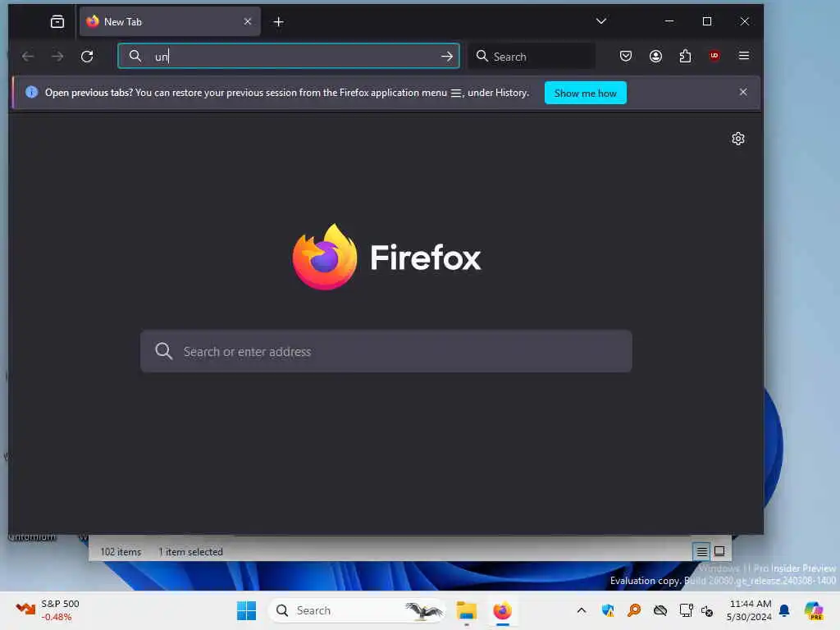Viewport: 840px width, 630px height.
Task: Open the S&P 500 widgets button
Action: (x=48, y=610)
